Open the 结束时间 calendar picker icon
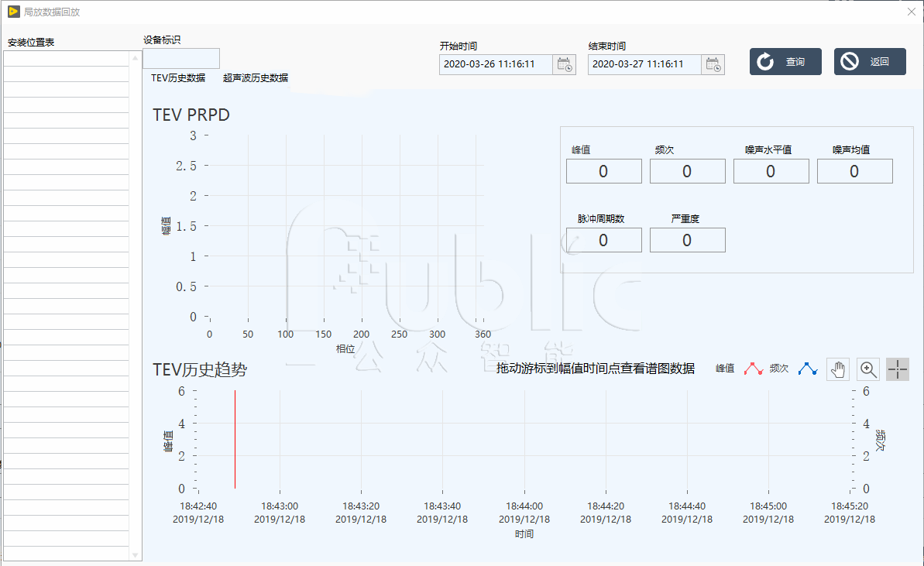Image resolution: width=924 pixels, height=566 pixels. pos(713,64)
